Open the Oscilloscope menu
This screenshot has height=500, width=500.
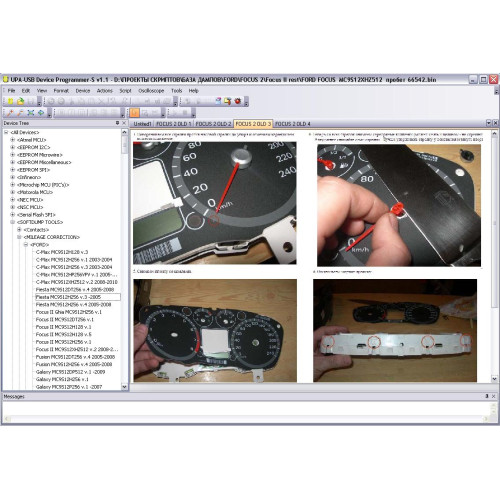click(151, 91)
